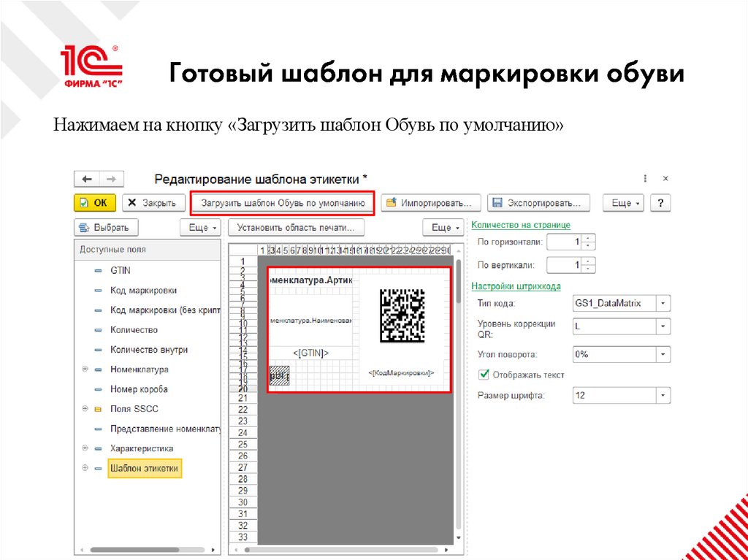Image resolution: width=748 pixels, height=560 pixels.
Task: Select GTIN field in available fields
Action: (x=121, y=270)
